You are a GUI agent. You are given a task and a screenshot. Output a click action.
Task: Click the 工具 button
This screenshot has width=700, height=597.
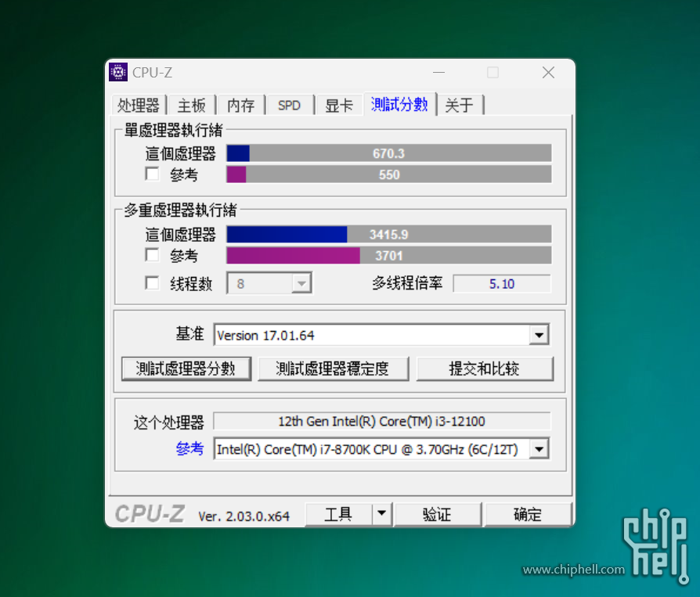(x=338, y=514)
